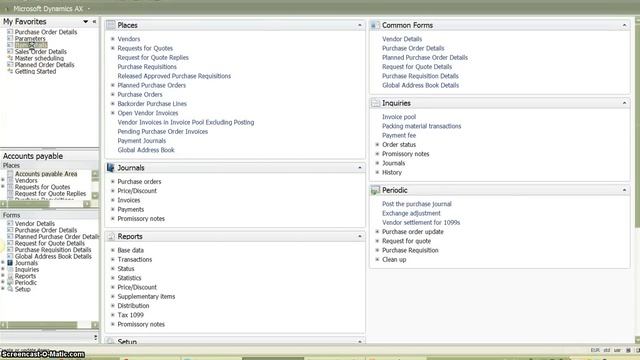Viewport: 640px width, 360px height.
Task: Open Global Address Book under Places
Action: (146, 150)
